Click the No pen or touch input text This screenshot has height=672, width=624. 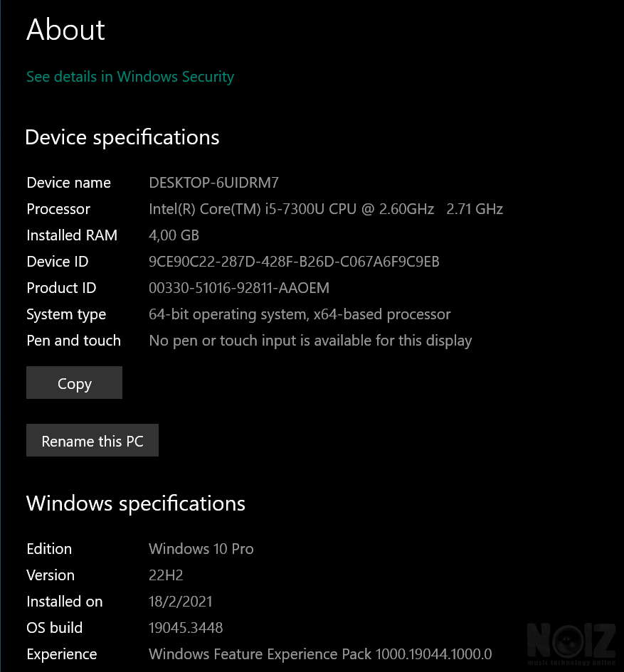pyautogui.click(x=310, y=341)
